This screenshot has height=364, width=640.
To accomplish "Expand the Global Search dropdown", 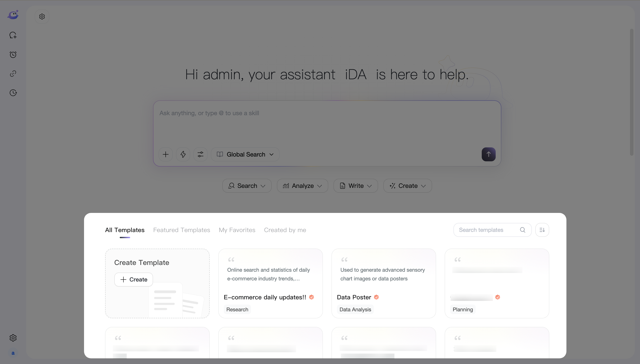I will click(x=245, y=154).
